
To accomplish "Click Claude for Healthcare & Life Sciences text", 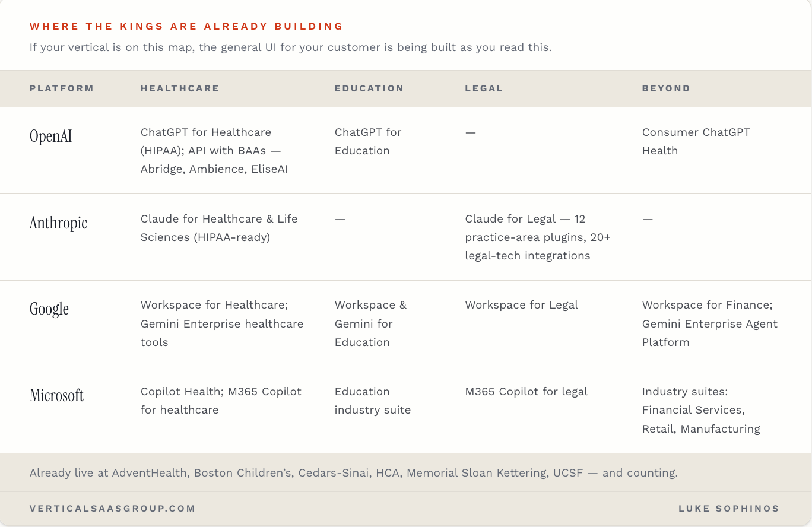I will point(219,228).
